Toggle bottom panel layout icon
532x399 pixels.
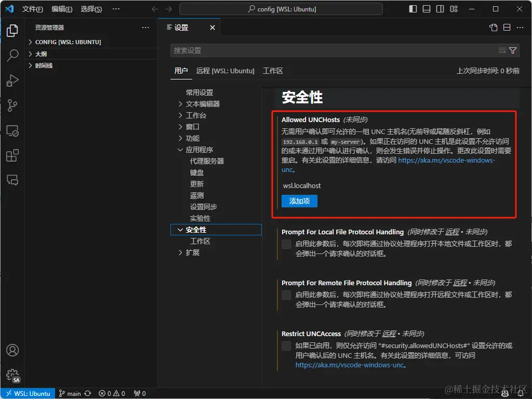(427, 9)
